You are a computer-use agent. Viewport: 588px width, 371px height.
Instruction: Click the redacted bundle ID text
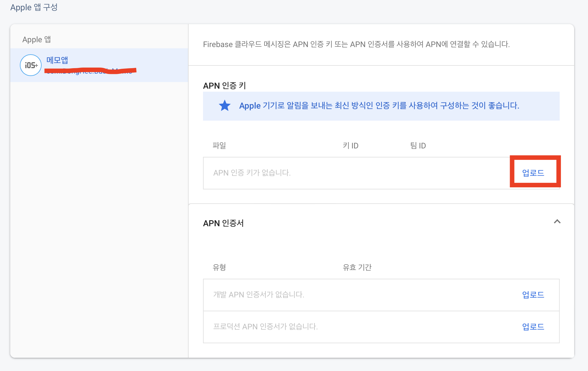pos(90,71)
